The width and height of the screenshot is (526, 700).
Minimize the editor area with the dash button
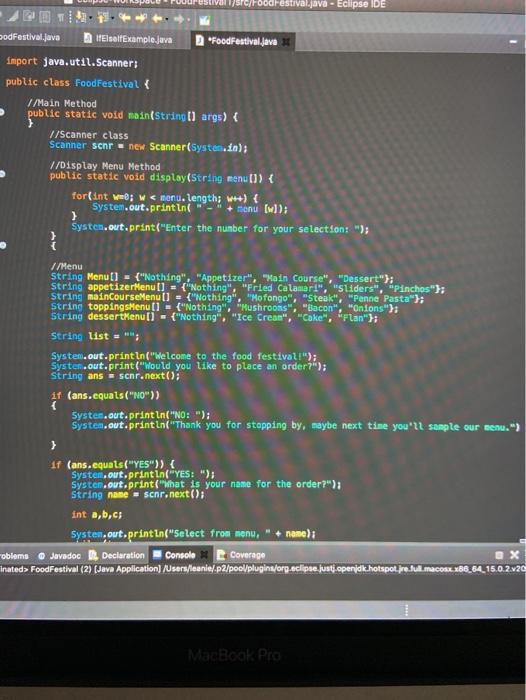pos(513,42)
